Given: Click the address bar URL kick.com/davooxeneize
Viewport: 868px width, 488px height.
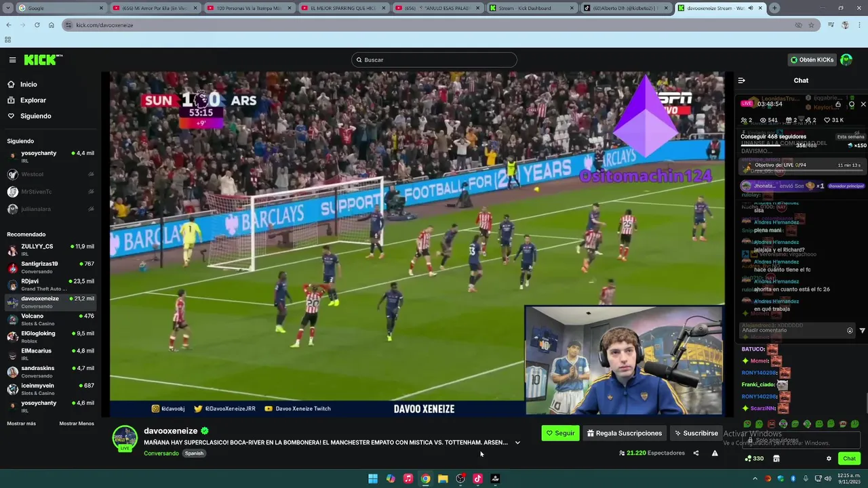Looking at the screenshot, I should 104,25.
